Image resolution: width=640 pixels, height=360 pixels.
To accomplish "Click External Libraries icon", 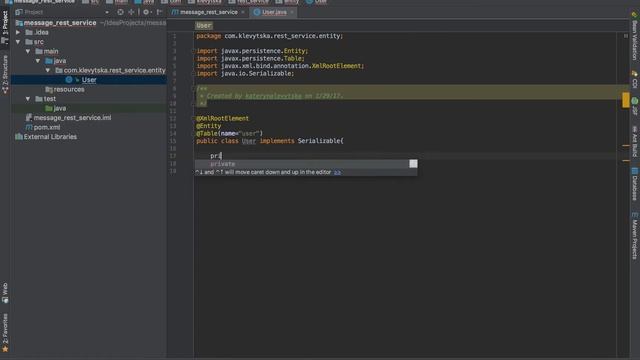I will click(x=19, y=137).
